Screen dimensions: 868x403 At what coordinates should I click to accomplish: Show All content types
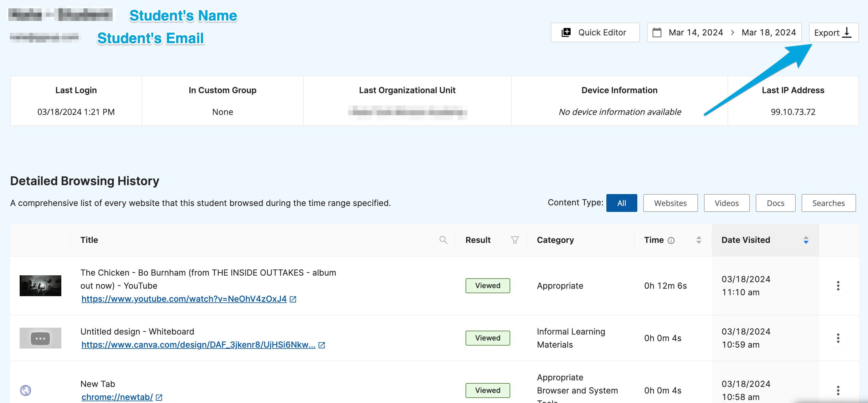pos(621,203)
